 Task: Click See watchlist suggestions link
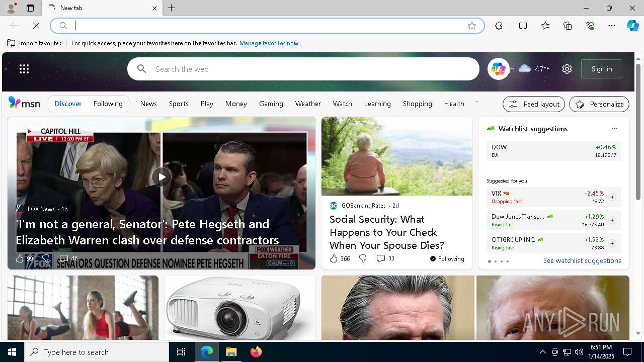coord(582,260)
